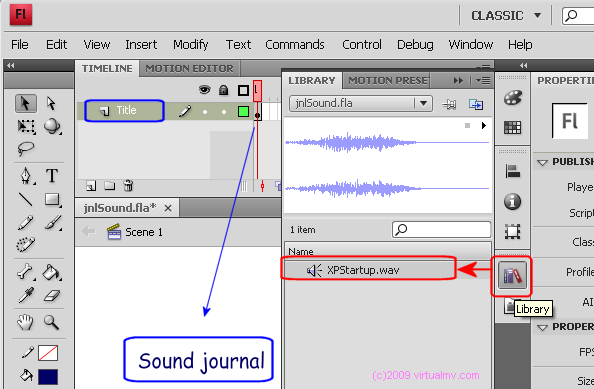Select the Brush tool
This screenshot has width=594, height=389.
click(53, 223)
